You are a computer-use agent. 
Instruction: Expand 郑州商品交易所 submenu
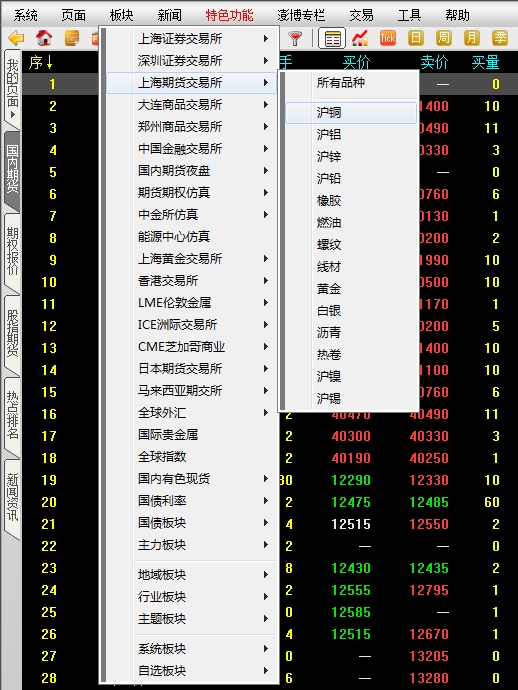[191, 127]
